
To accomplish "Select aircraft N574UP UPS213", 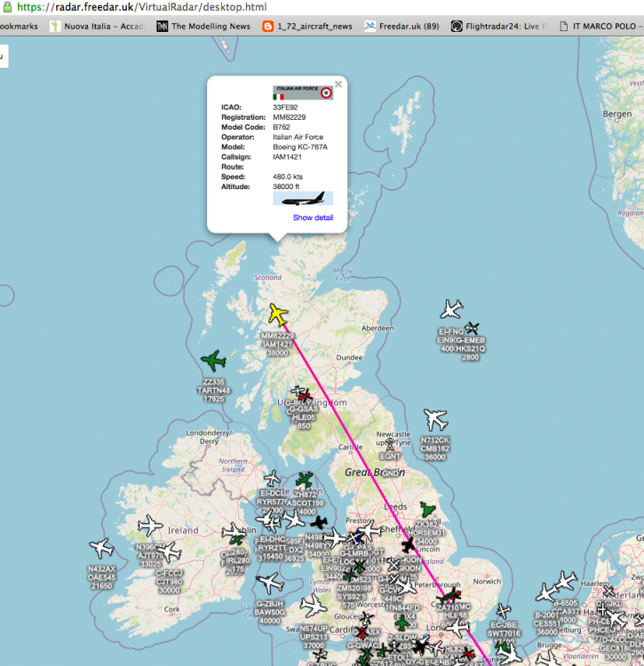I will pyautogui.click(x=314, y=607).
